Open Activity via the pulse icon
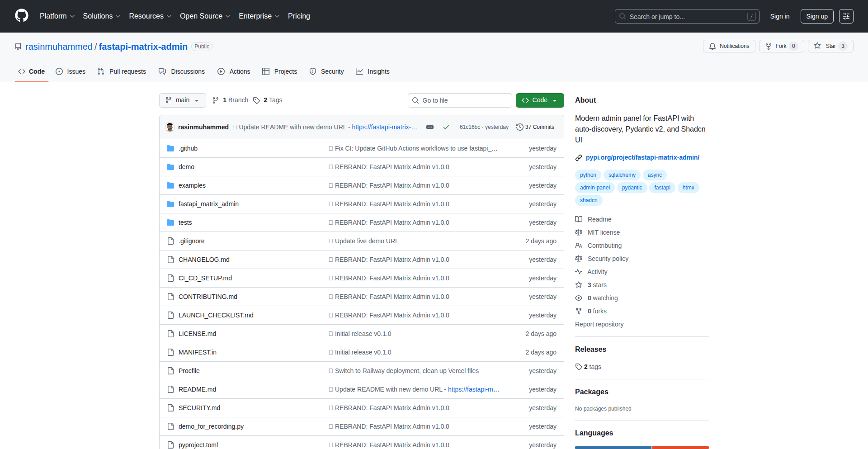This screenshot has height=449, width=868. click(x=579, y=271)
